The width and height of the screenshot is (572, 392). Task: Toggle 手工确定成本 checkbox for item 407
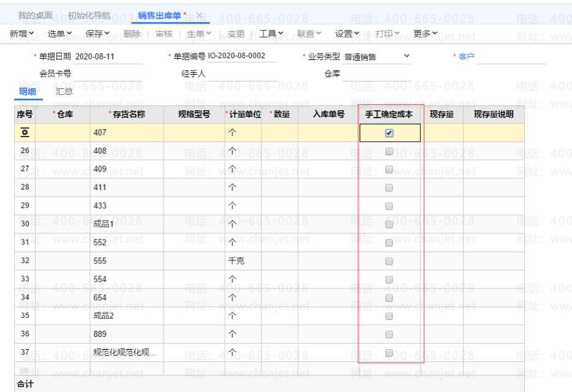[389, 133]
